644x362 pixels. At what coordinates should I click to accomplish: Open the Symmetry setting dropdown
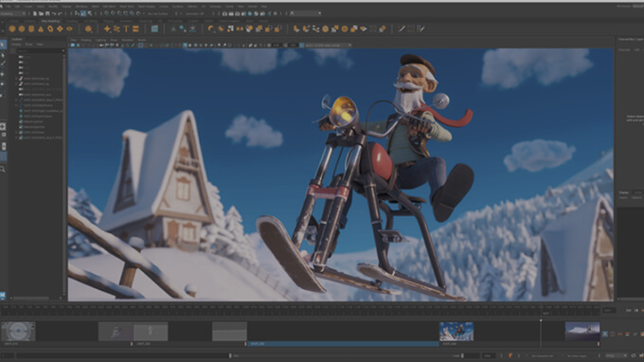click(194, 13)
